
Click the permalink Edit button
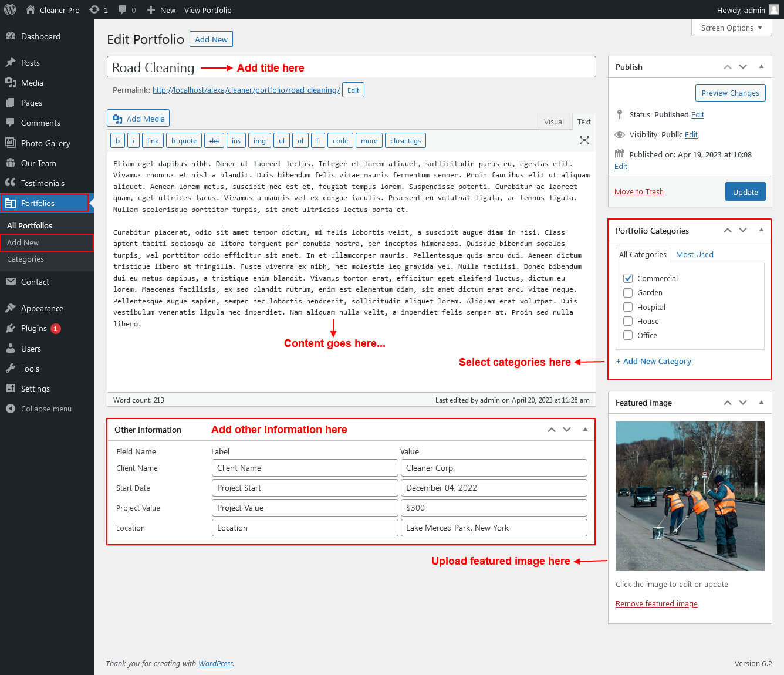coord(353,90)
